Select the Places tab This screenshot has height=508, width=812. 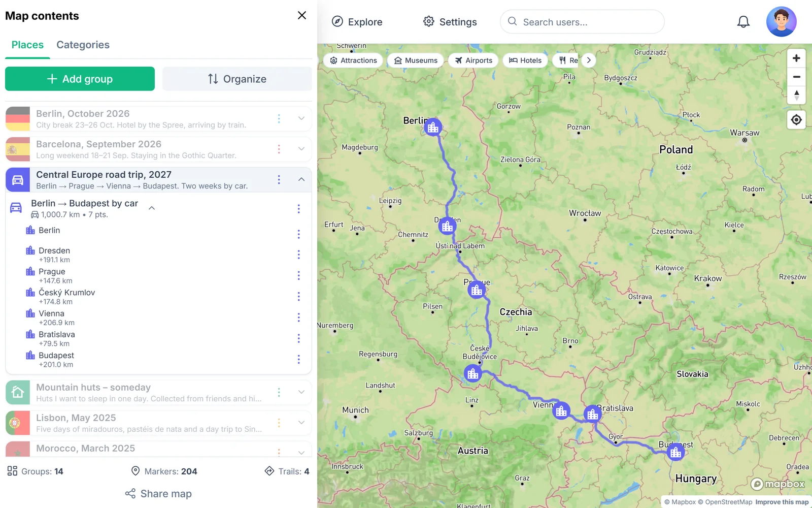coord(27,45)
